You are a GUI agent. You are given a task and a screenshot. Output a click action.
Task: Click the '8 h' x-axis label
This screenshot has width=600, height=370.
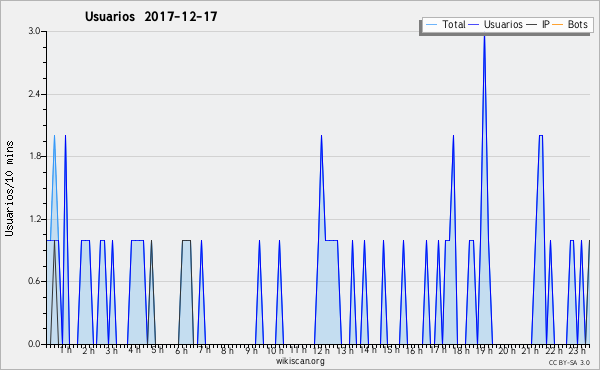[227, 350]
